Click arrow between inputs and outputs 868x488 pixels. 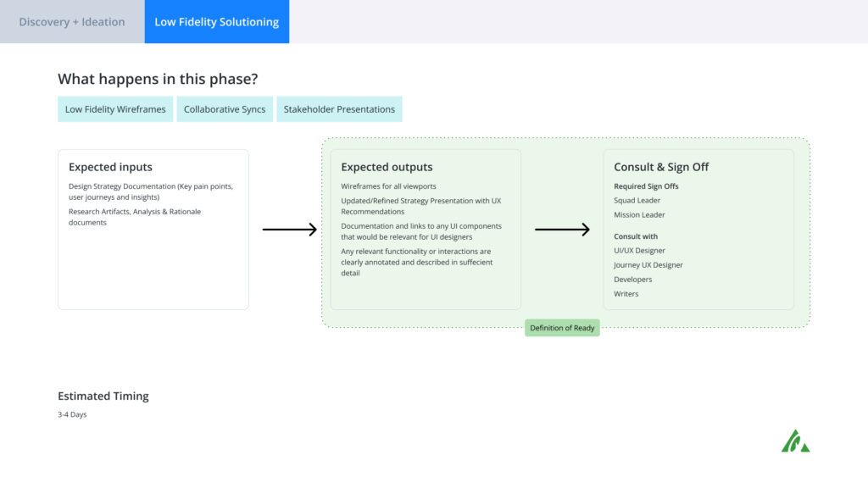point(290,229)
